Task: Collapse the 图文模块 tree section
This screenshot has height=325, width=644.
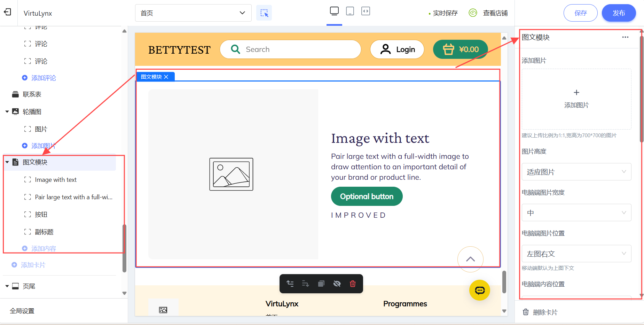Action: pos(7,162)
